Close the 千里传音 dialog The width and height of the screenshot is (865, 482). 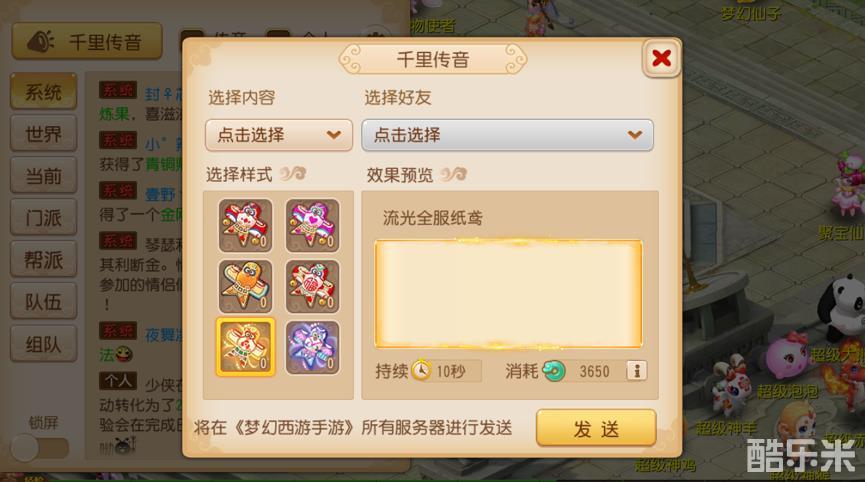(661, 58)
